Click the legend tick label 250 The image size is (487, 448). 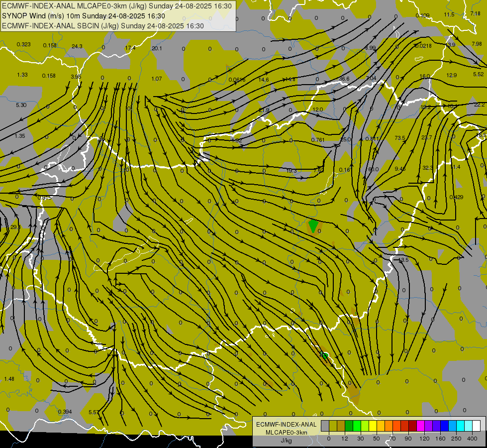coord(456,439)
